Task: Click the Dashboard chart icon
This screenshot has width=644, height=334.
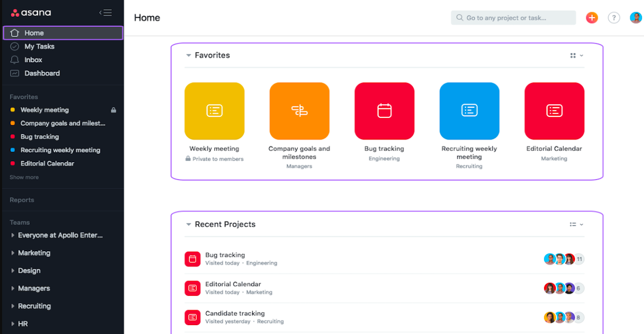Action: click(15, 73)
